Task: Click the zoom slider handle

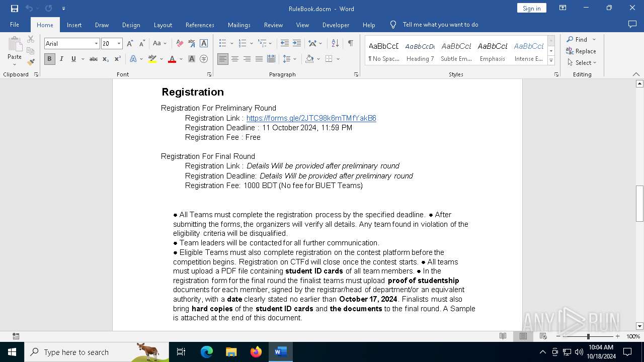Action: point(588,336)
